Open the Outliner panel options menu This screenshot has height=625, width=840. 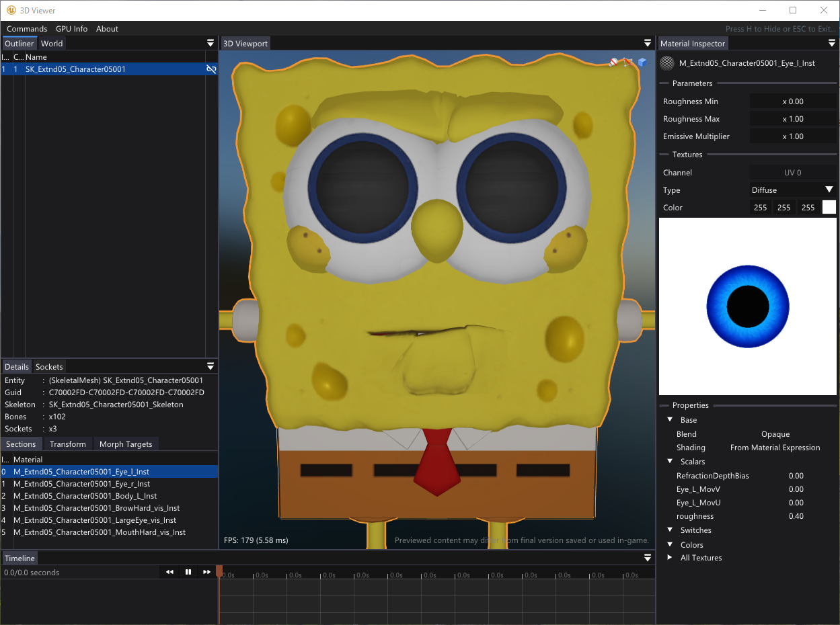point(211,43)
